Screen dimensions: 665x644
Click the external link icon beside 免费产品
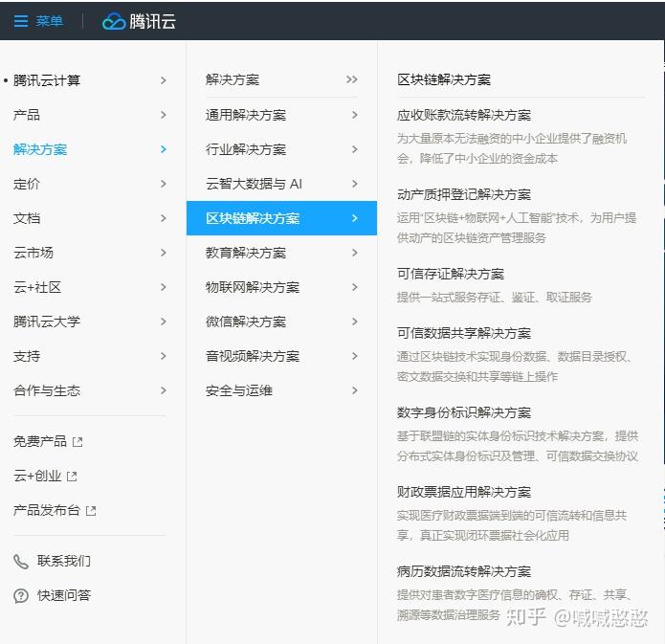point(78,442)
